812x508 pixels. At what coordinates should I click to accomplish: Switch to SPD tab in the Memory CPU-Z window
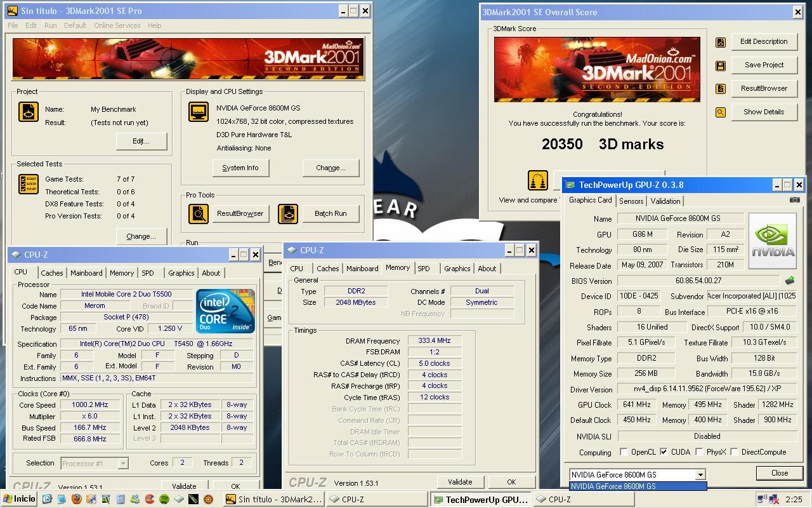tap(423, 269)
